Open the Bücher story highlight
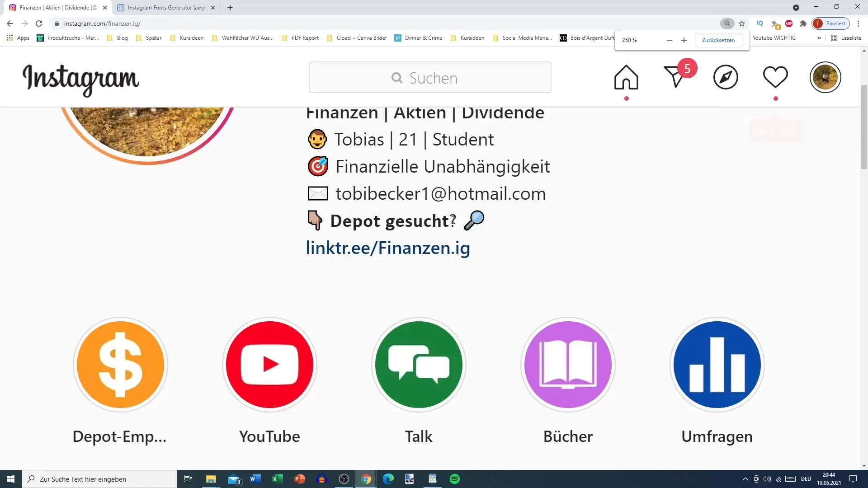 (568, 364)
